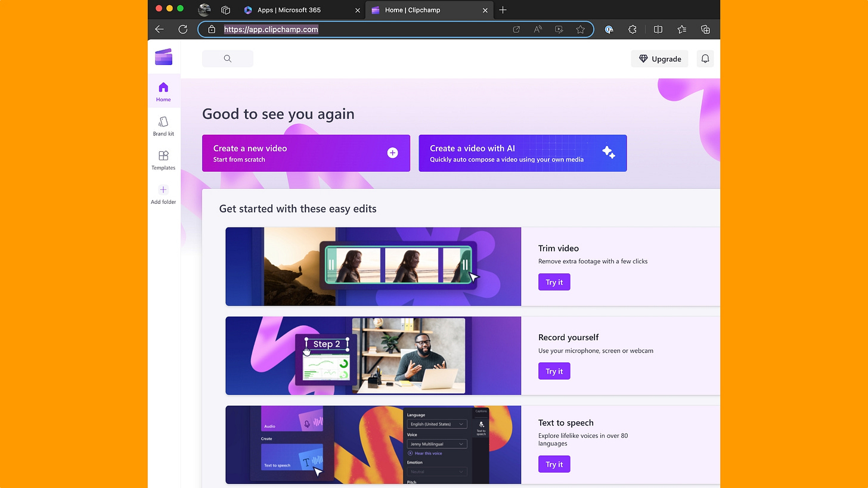Image resolution: width=868 pixels, height=488 pixels.
Task: Open notifications bell icon
Action: 705,58
